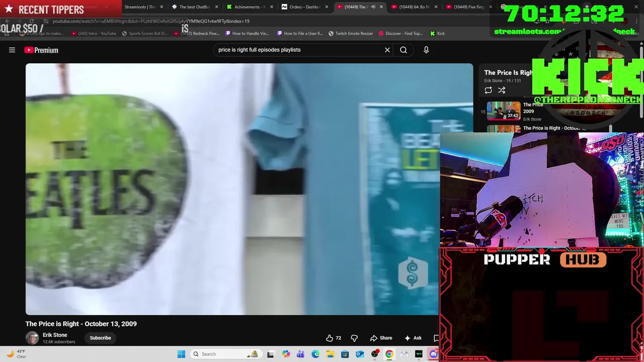Open the How to File a User R... bookmark
Screen dimensions: 644x362
click(x=300, y=33)
